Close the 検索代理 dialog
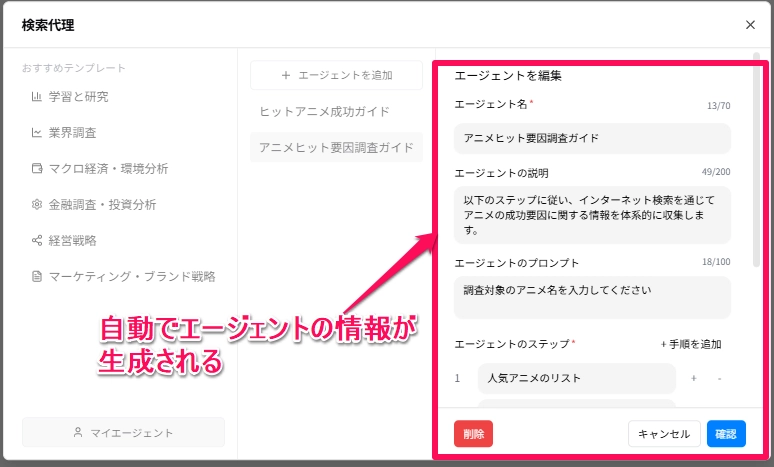Screen dimensions: 774x467 (x=750, y=25)
